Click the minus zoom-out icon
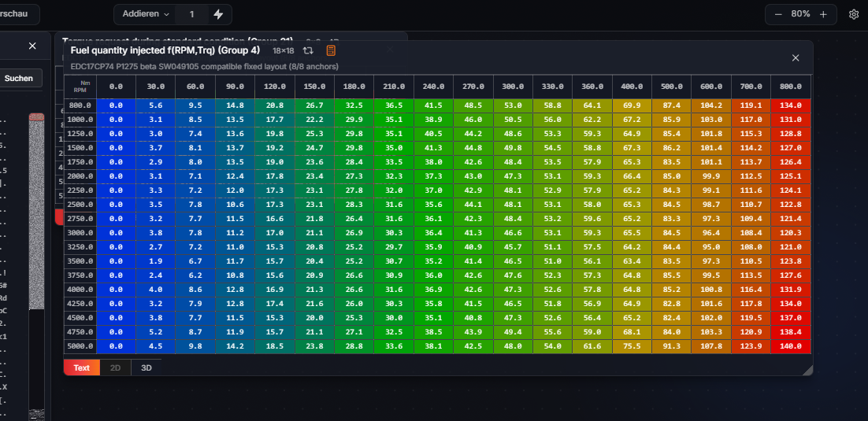The width and height of the screenshot is (868, 421). (777, 14)
